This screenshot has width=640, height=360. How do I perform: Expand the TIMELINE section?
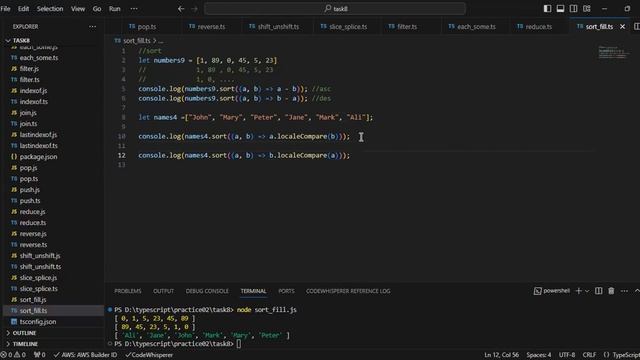(x=52, y=344)
